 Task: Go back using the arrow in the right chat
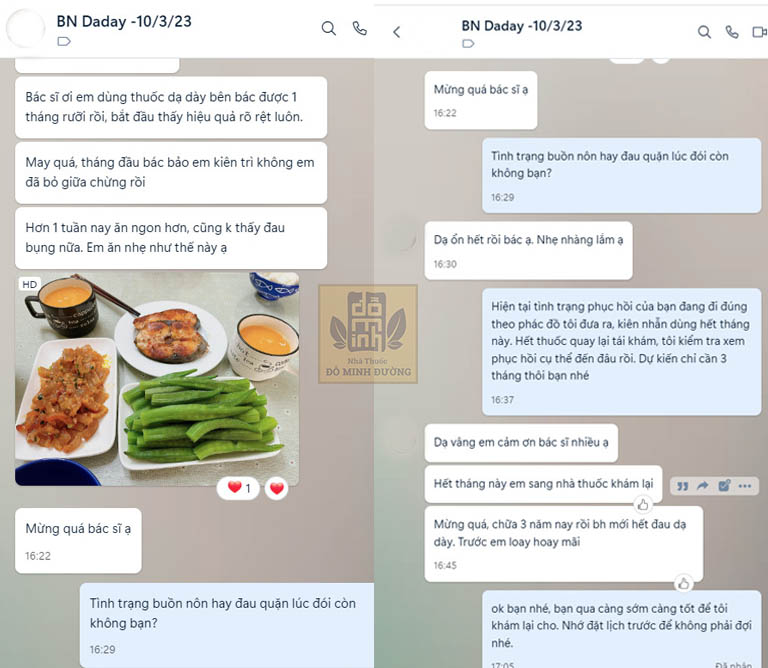coord(397,32)
